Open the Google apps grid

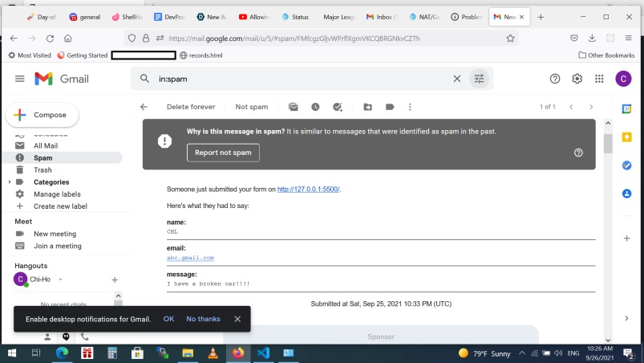point(599,79)
